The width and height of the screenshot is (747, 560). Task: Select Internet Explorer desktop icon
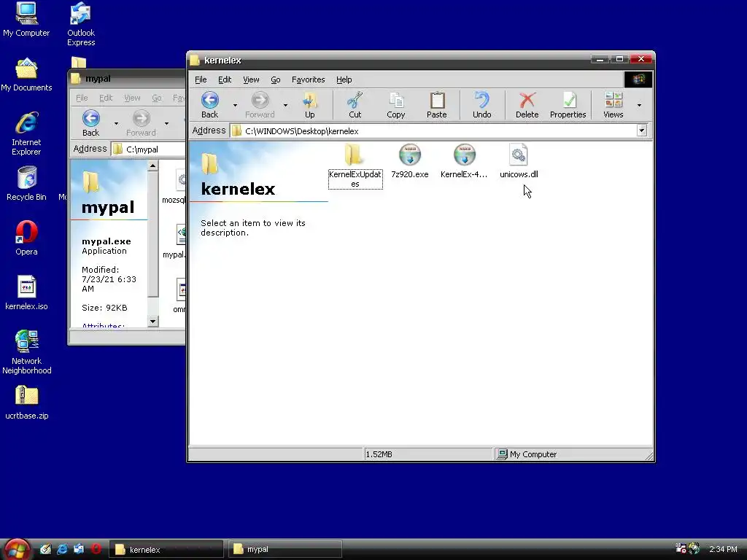tap(26, 134)
